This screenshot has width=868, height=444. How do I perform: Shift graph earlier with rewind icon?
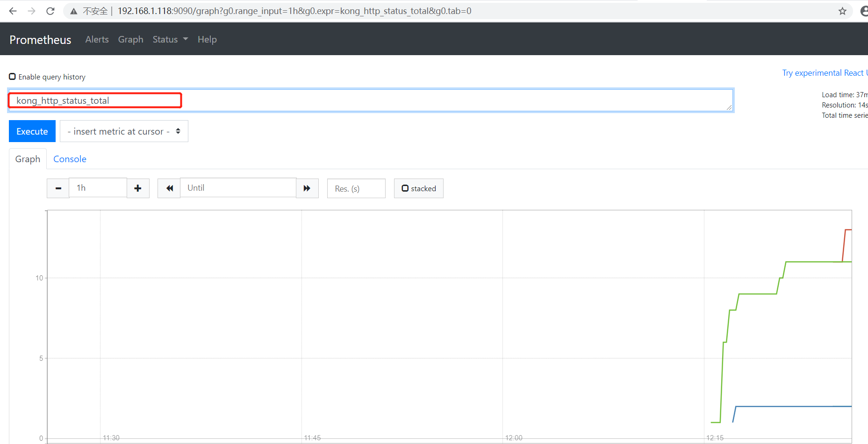coord(168,188)
